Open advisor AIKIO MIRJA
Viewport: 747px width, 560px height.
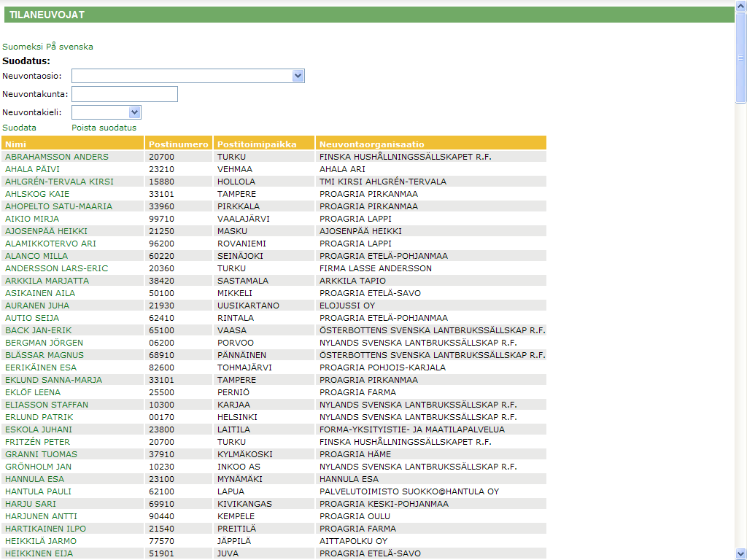tap(32, 219)
